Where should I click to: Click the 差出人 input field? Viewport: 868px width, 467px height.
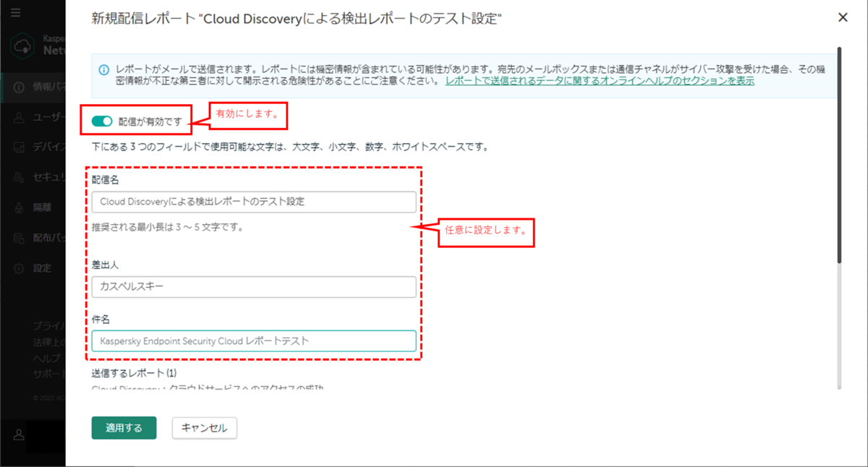tap(253, 287)
